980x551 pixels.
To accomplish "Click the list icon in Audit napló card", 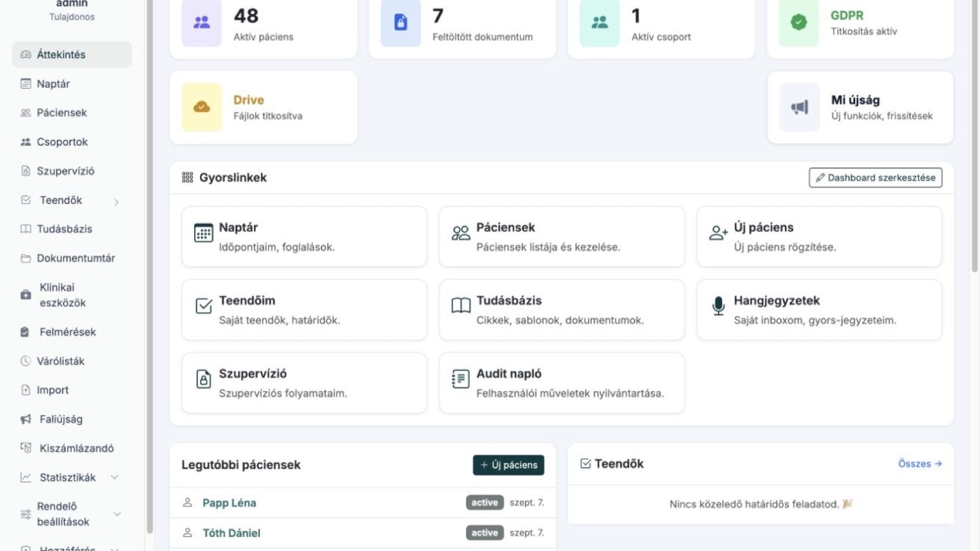I will click(461, 379).
